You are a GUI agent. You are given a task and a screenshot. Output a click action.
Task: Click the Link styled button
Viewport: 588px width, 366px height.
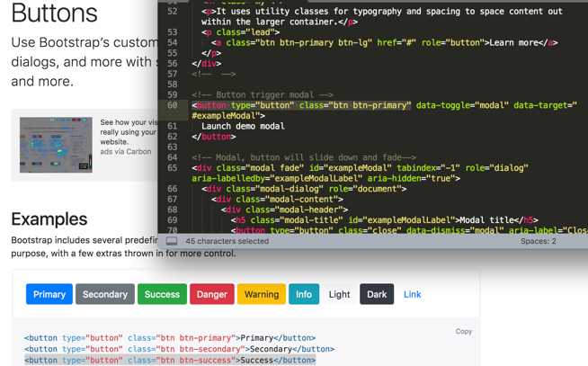click(x=413, y=294)
